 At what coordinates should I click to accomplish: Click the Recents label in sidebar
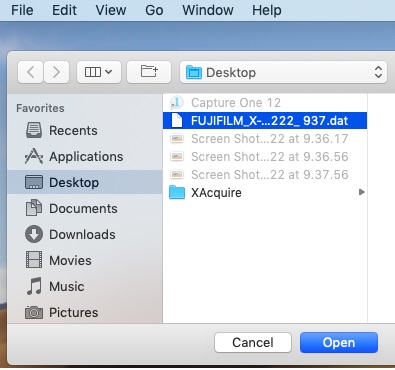click(73, 131)
